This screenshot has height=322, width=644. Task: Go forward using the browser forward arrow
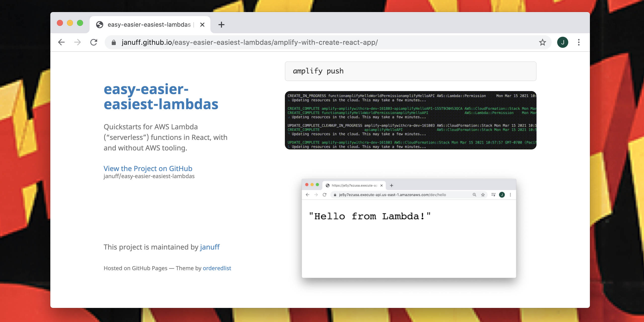(78, 42)
